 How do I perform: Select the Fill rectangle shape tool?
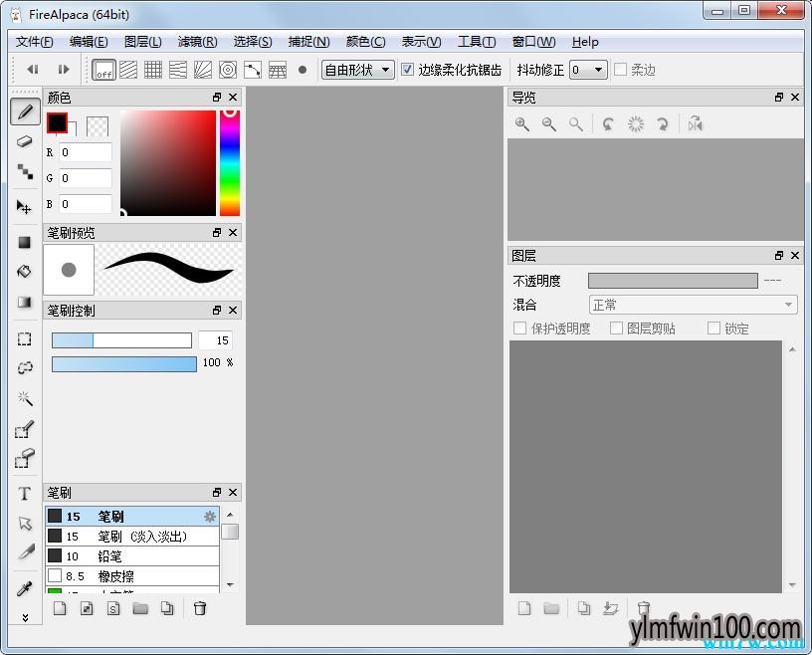[x=24, y=242]
